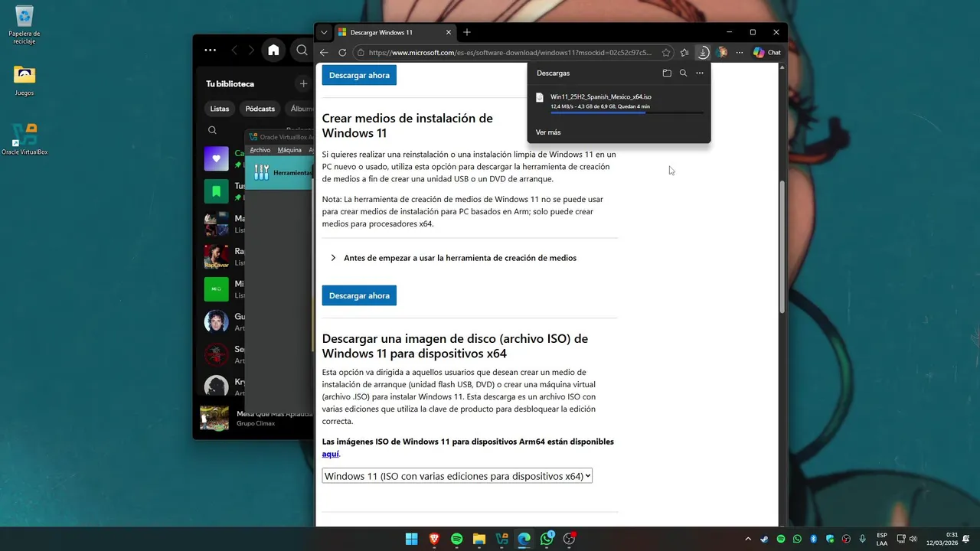
Task: Click microphone tray icon
Action: pyautogui.click(x=863, y=539)
